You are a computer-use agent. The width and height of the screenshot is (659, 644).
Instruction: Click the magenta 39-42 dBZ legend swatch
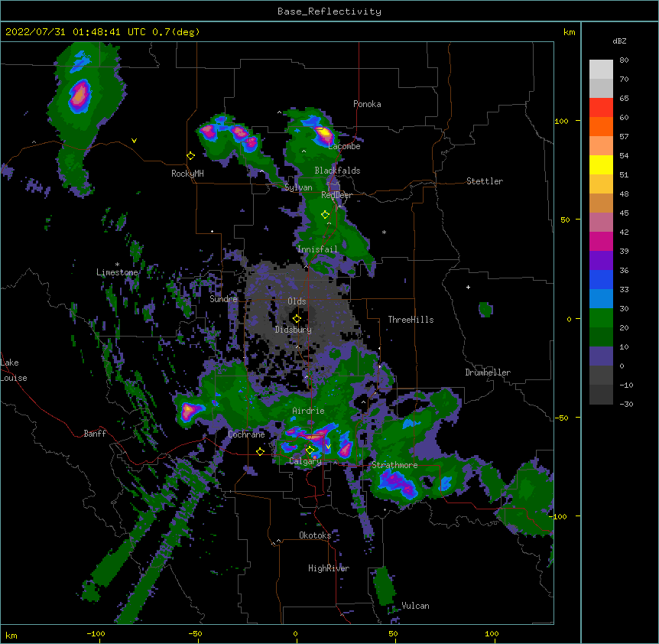coord(601,242)
